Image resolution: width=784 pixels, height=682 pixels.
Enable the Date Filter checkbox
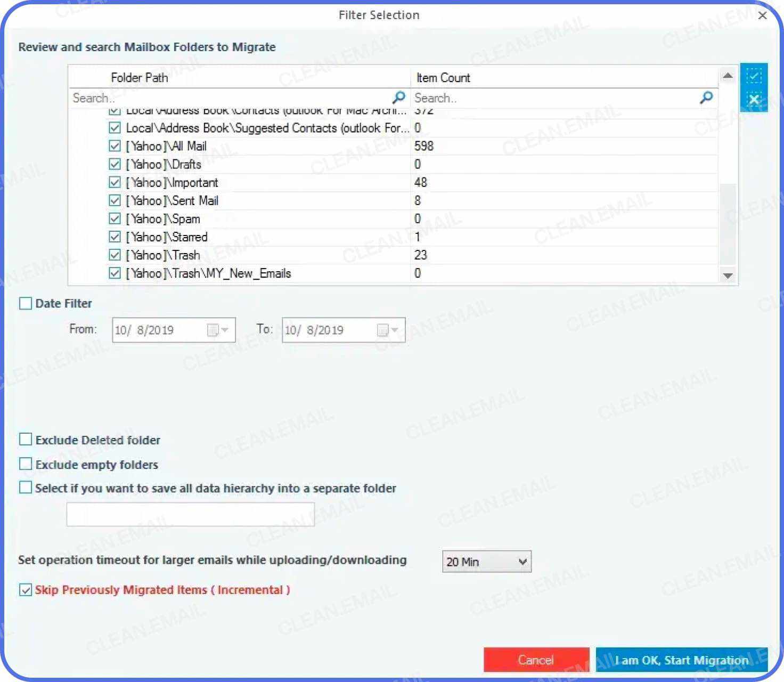[x=25, y=303]
